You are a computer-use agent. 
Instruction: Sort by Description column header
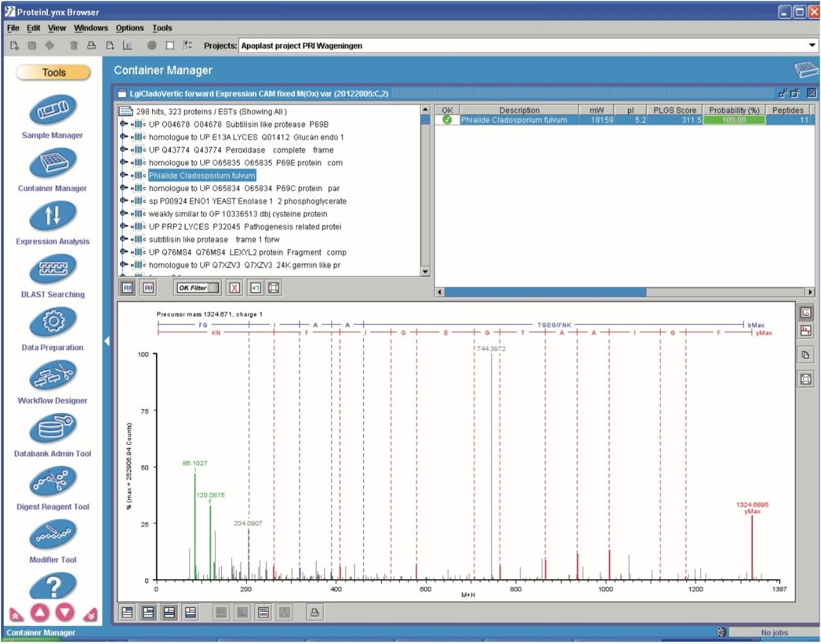tap(520, 110)
